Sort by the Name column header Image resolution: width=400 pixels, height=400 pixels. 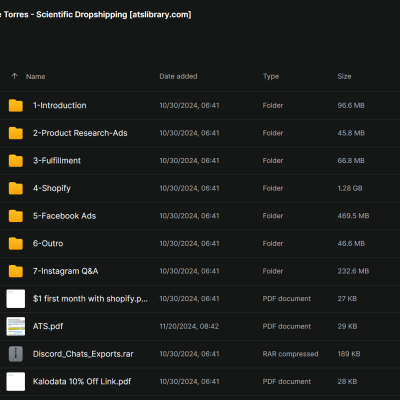pyautogui.click(x=35, y=76)
